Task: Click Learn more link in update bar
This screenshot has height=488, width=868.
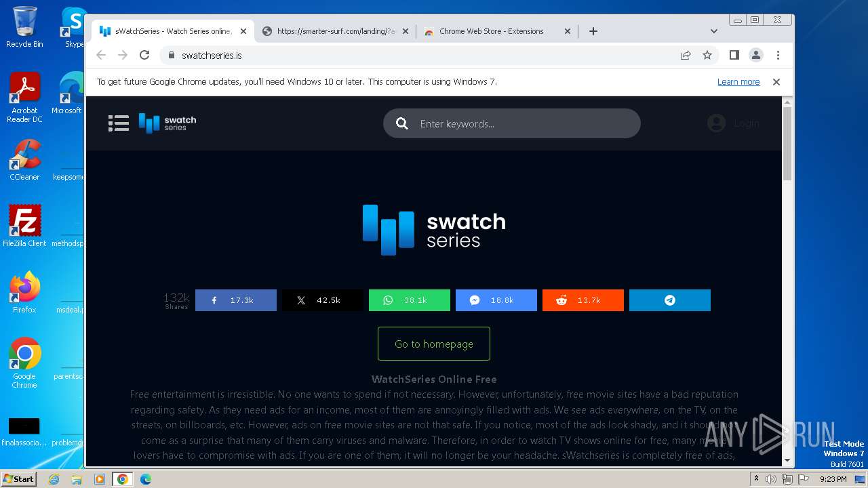Action: coord(738,82)
